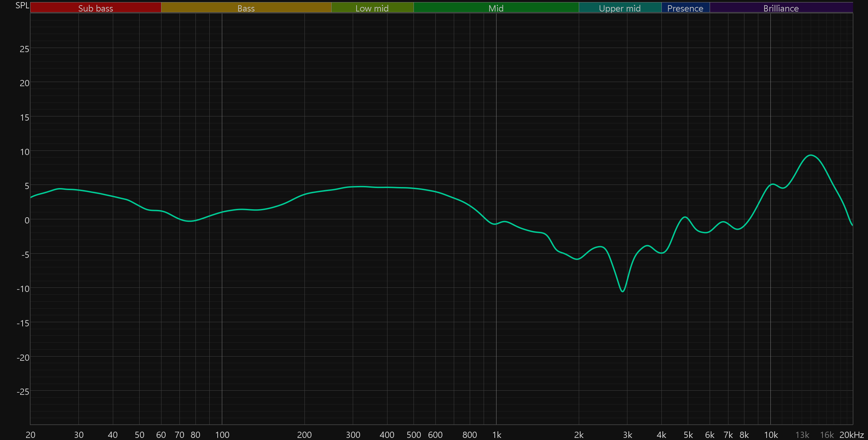Click the SPL axis label

coord(22,6)
